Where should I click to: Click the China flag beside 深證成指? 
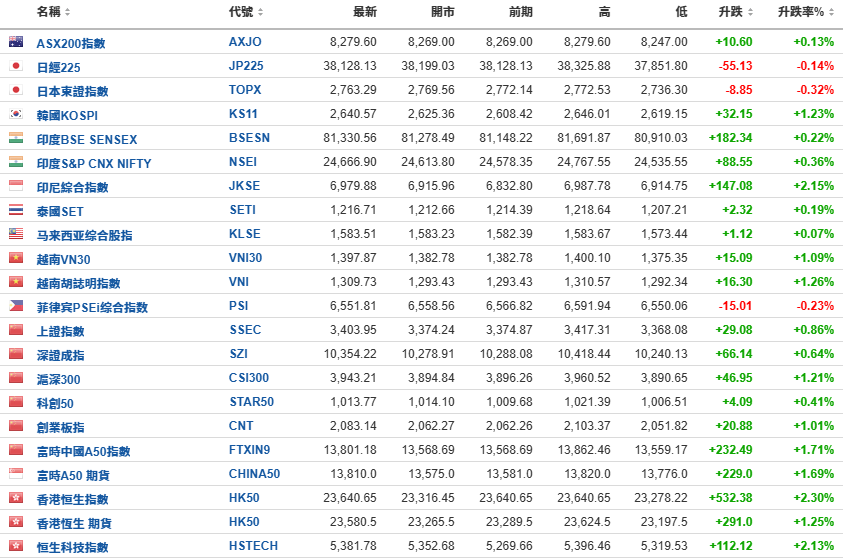pos(16,354)
